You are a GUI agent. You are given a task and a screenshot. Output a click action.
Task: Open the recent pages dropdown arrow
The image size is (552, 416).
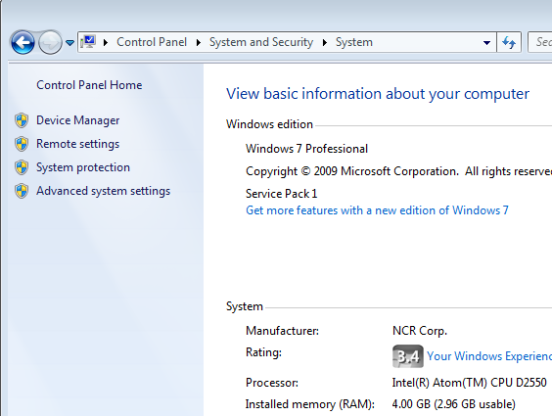click(70, 43)
